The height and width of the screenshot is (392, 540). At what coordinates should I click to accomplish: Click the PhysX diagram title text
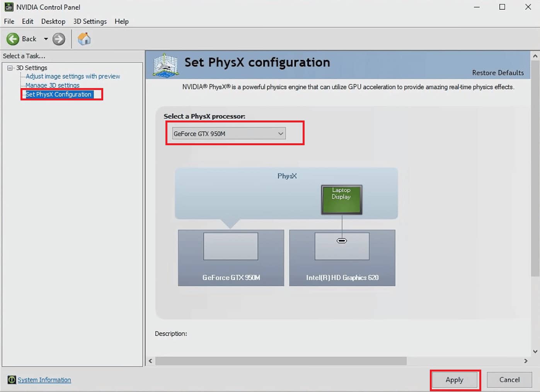(x=287, y=176)
